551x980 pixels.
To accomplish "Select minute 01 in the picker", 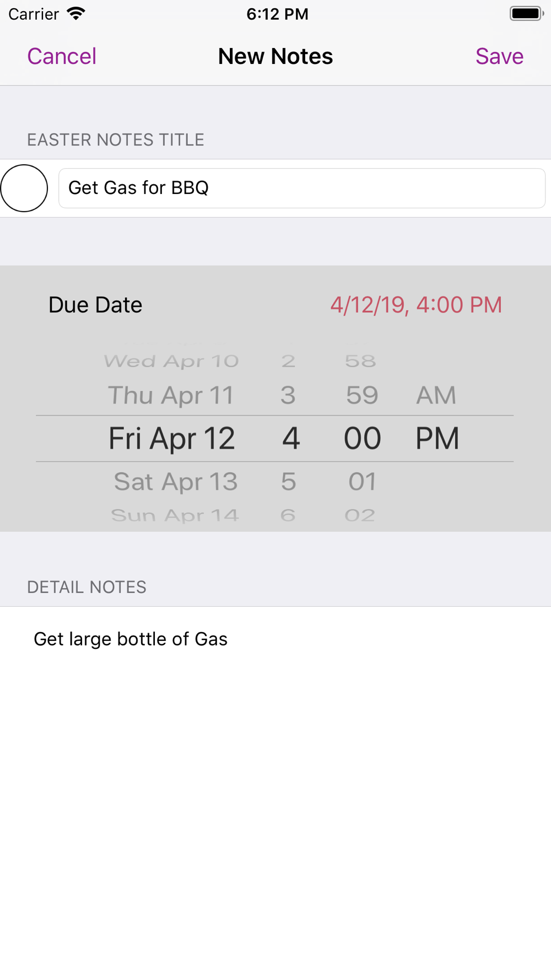I will point(362,482).
